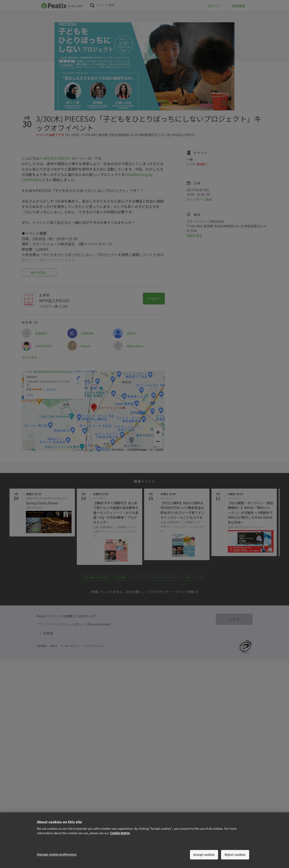The image size is (289, 868).
Task: Open attendee name 雨宮英介
Action: point(41,333)
